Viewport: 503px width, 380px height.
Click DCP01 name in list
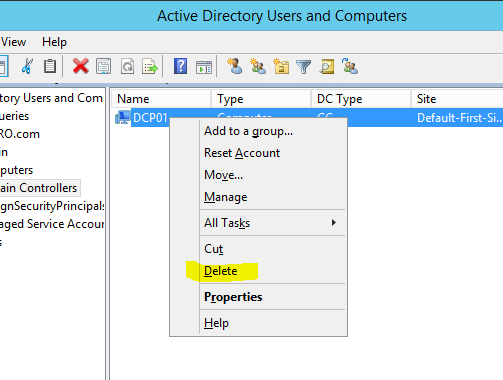point(150,118)
